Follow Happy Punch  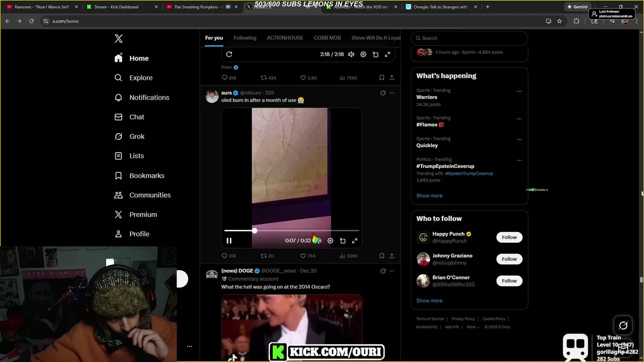coord(509,237)
